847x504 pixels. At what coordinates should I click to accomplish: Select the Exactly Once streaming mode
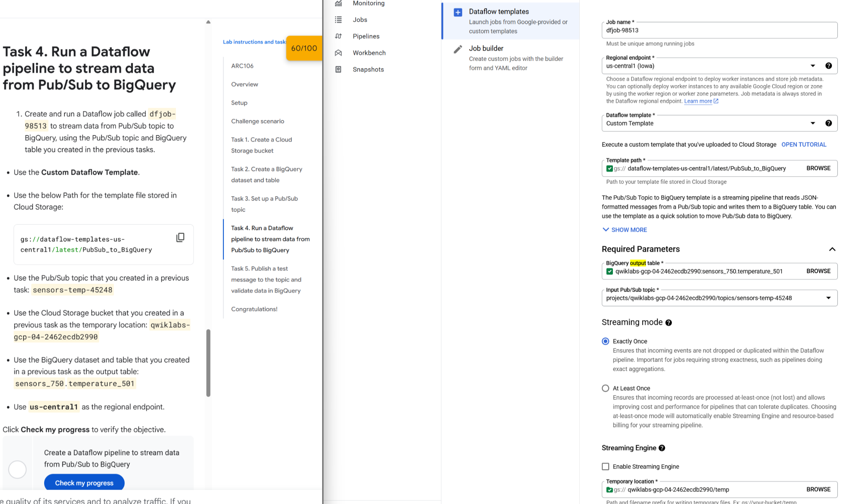pos(605,341)
